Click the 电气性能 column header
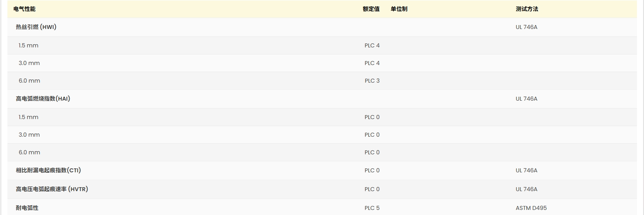The height and width of the screenshot is (215, 644). click(24, 9)
